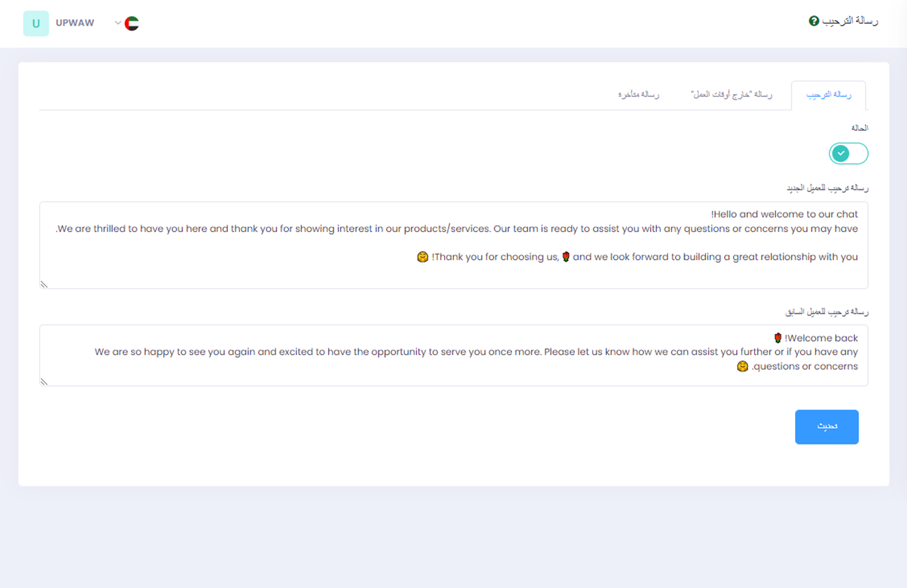The width and height of the screenshot is (907, 588).
Task: Open the UPWAW account name menu
Action: (x=75, y=23)
